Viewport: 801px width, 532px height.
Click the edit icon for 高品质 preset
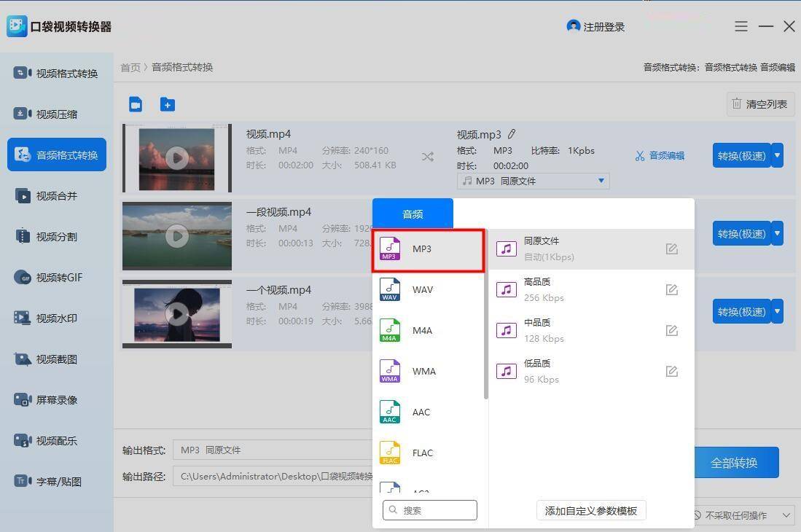(x=672, y=289)
